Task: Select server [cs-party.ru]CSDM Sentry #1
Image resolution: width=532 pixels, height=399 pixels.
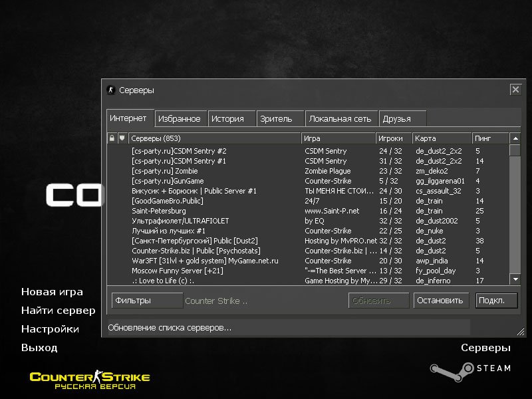Action: coord(308,161)
